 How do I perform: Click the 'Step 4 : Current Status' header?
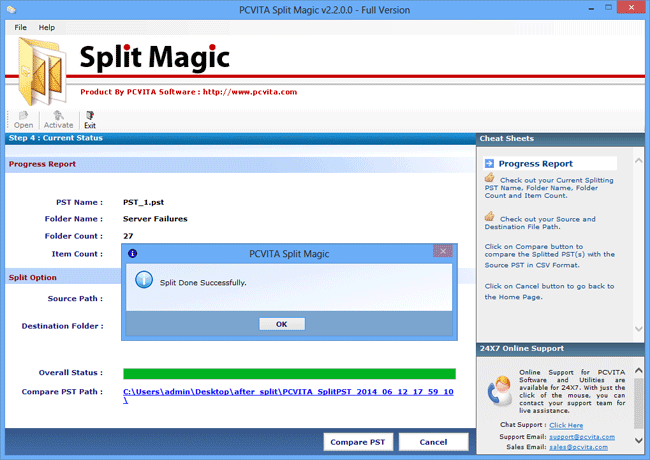56,138
